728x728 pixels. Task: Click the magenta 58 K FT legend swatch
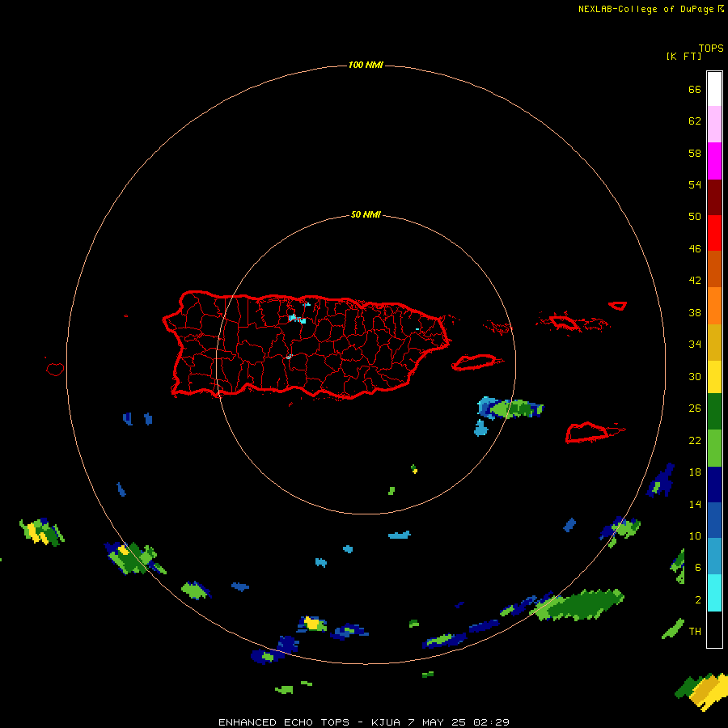(x=714, y=161)
